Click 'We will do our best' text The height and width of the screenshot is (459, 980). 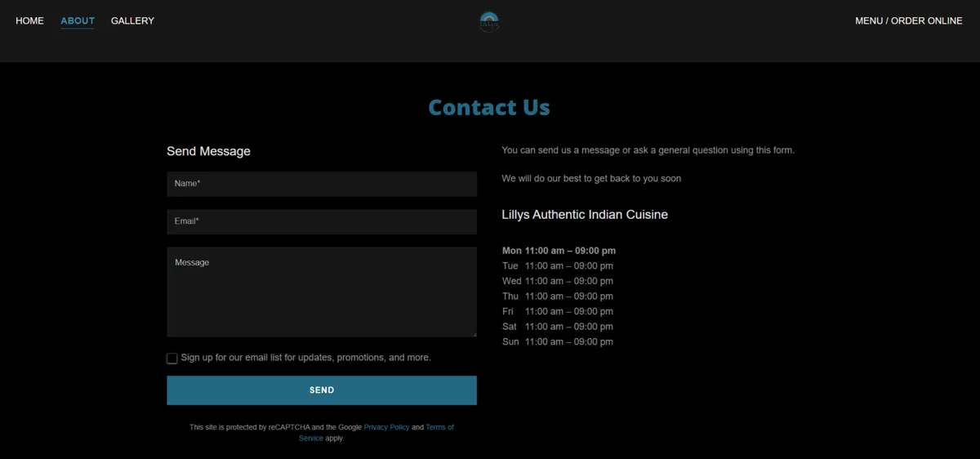click(x=591, y=178)
